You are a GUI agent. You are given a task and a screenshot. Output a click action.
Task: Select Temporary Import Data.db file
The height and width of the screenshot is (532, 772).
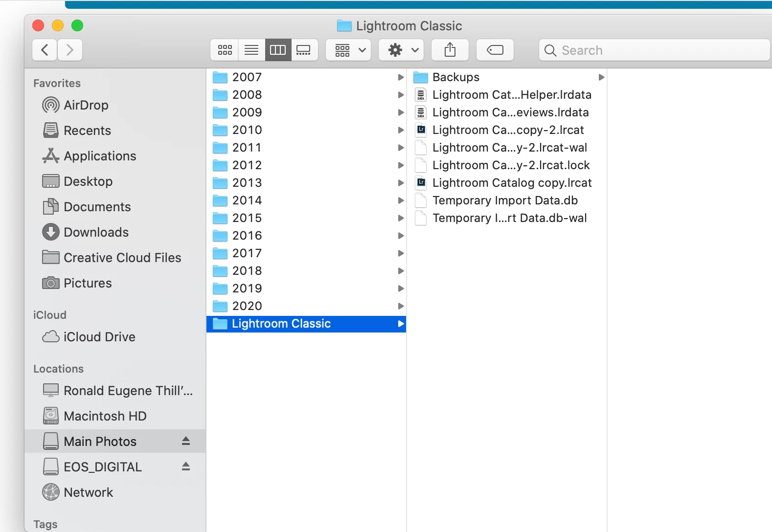(x=507, y=200)
